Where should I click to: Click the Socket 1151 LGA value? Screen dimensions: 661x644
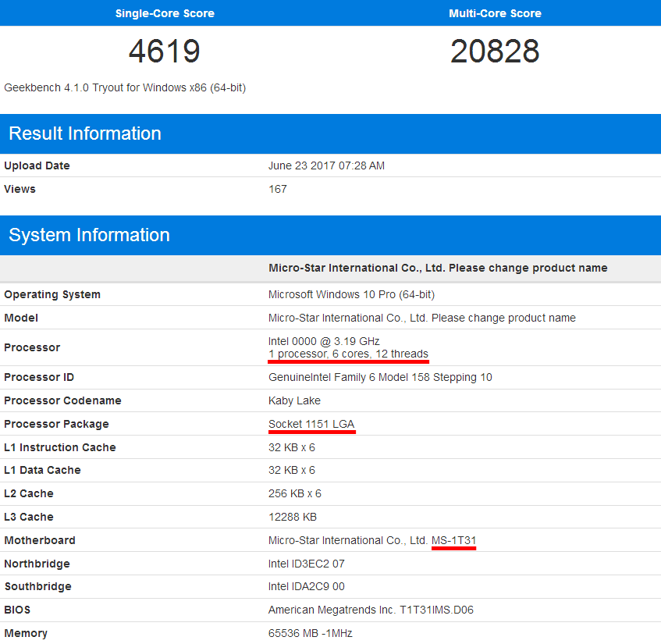311,425
